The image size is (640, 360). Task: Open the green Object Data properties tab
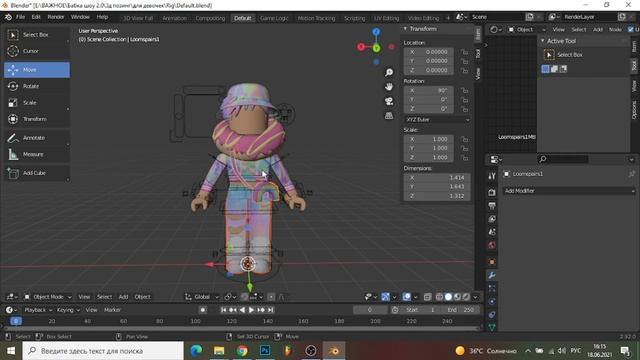pos(492,327)
